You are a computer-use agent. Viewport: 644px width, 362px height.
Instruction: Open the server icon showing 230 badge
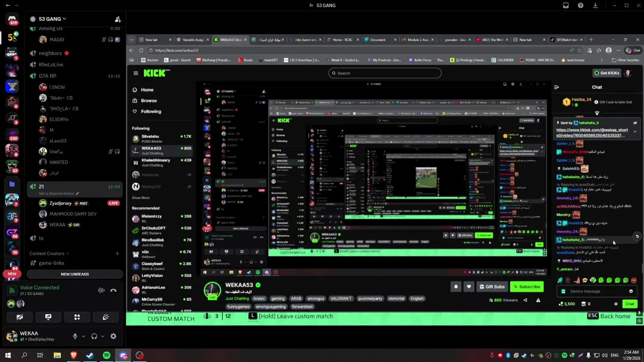(12, 134)
